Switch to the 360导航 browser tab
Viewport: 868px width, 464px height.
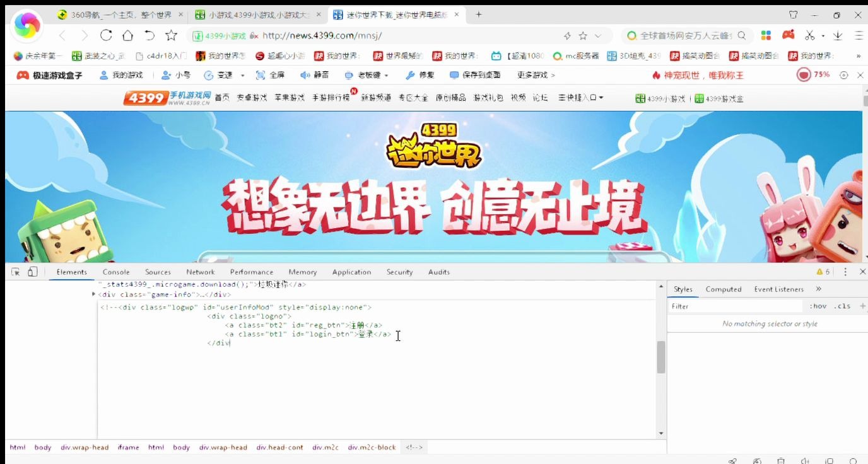tap(120, 14)
